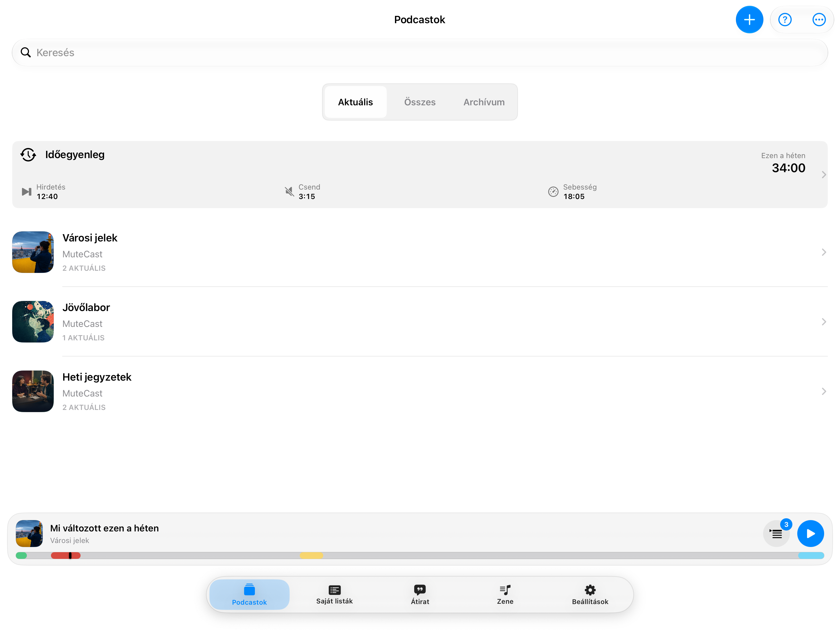Screen dimensions: 840x630
Task: Click the 'Ezen a héten' label
Action: (783, 156)
